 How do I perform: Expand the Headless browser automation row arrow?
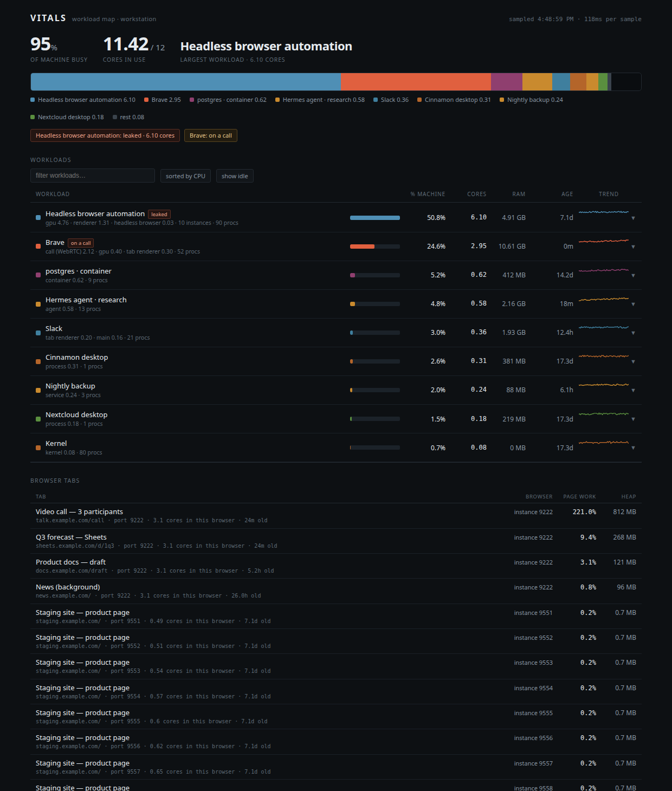(633, 218)
